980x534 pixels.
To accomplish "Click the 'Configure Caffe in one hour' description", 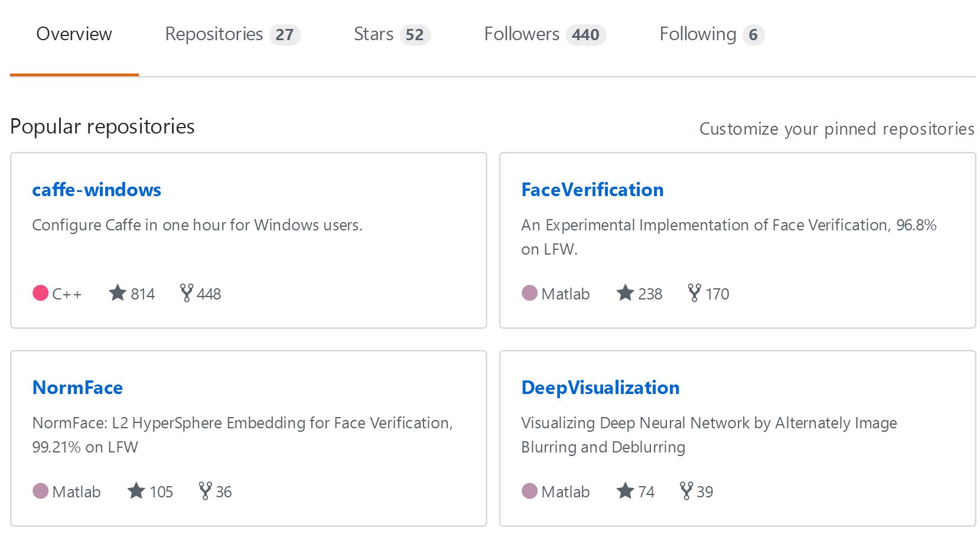I will tap(197, 225).
